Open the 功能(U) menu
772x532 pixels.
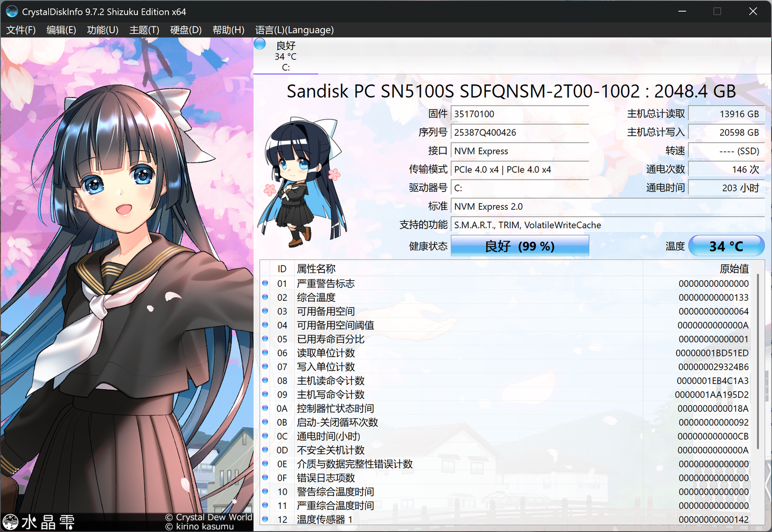[x=102, y=30]
